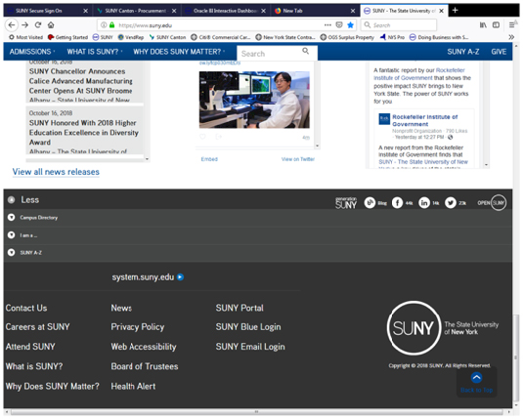The image size is (523, 420).
Task: Open the Calice Advanced Manufacturing Center headline
Action: pos(81,81)
